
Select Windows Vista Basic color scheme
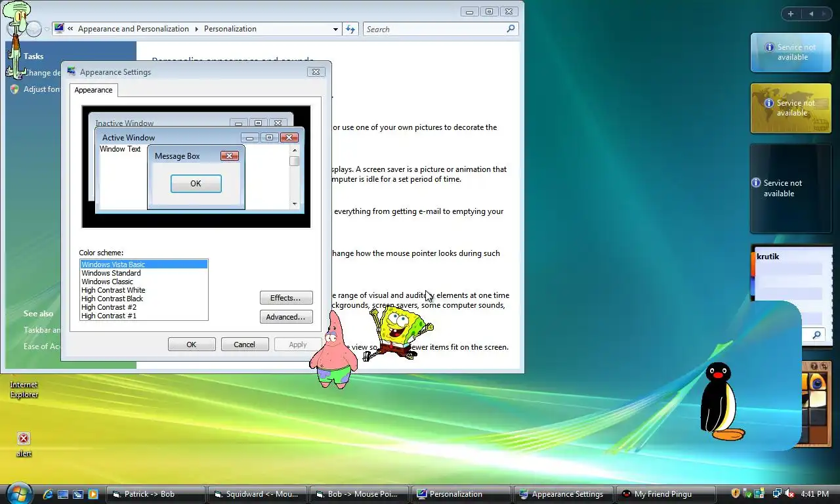click(144, 264)
